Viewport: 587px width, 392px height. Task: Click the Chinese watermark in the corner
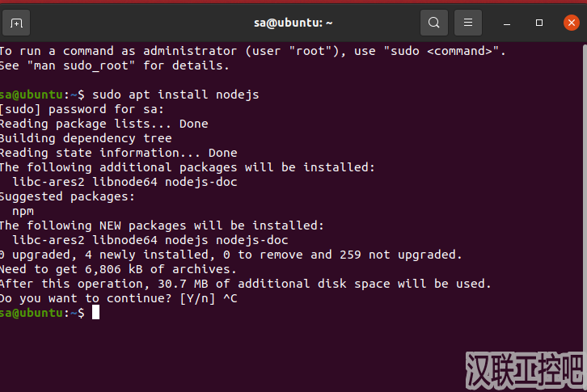525,371
